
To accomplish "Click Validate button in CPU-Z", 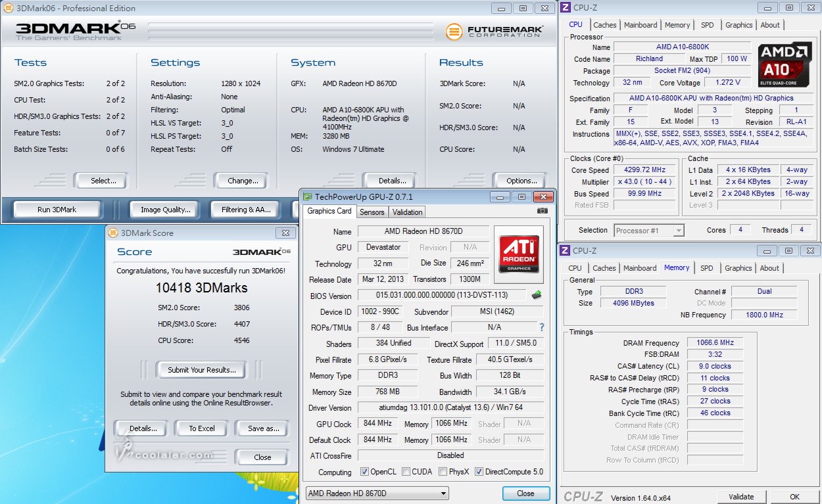I will tap(741, 497).
